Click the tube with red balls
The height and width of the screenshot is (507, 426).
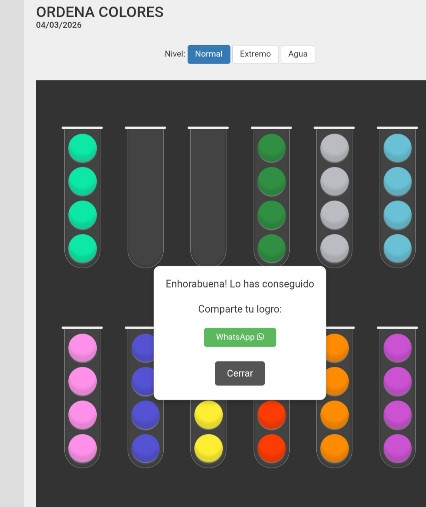[x=271, y=433]
